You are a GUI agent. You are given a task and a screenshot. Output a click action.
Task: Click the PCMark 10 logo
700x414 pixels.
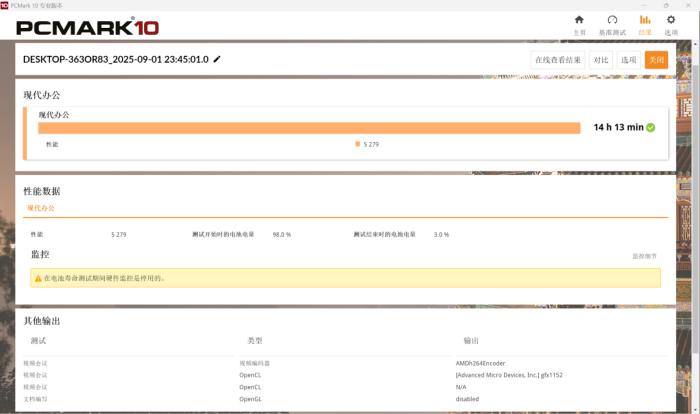point(88,27)
